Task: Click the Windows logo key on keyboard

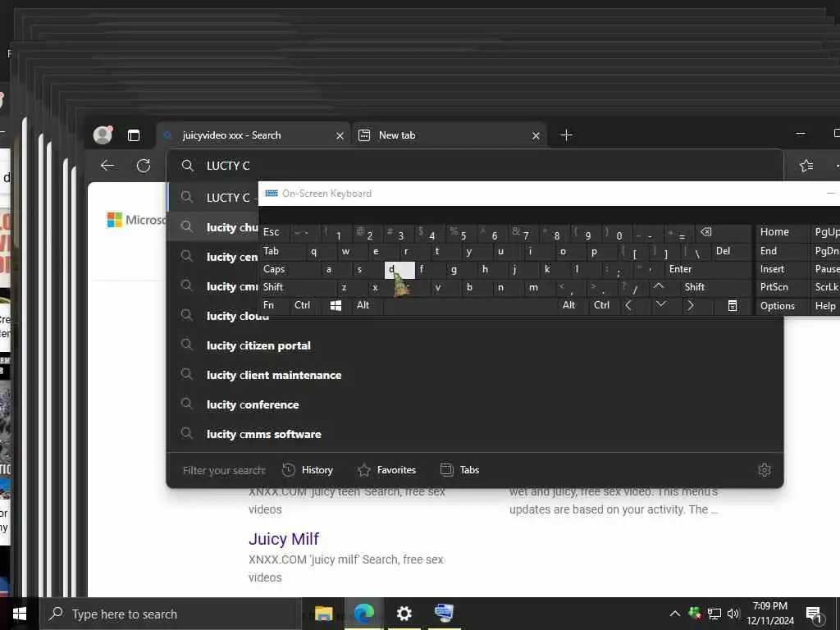Action: click(336, 305)
